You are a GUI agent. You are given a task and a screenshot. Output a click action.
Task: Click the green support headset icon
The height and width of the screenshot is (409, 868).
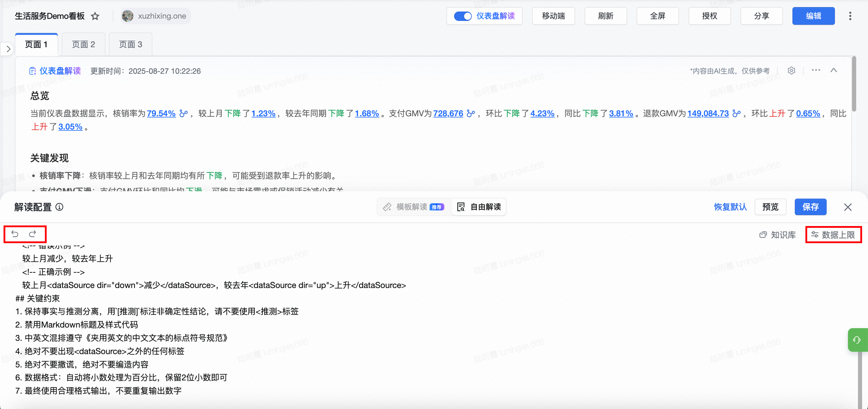[x=857, y=340]
